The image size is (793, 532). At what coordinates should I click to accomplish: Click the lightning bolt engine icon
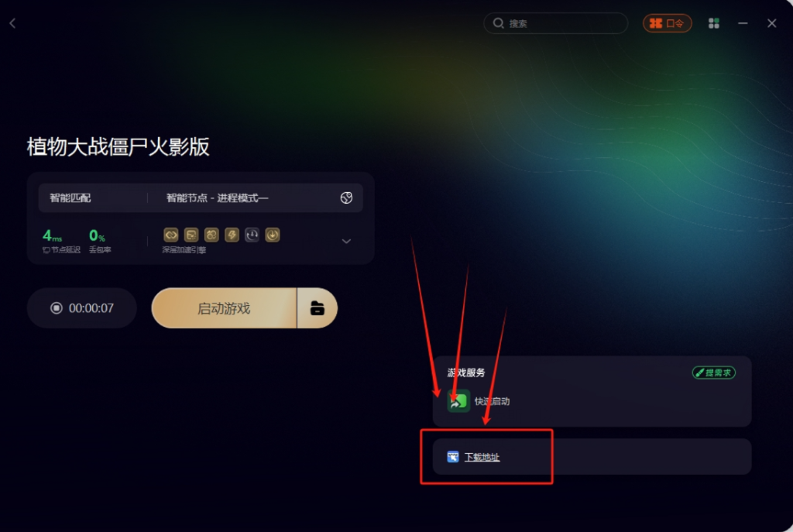coord(232,235)
